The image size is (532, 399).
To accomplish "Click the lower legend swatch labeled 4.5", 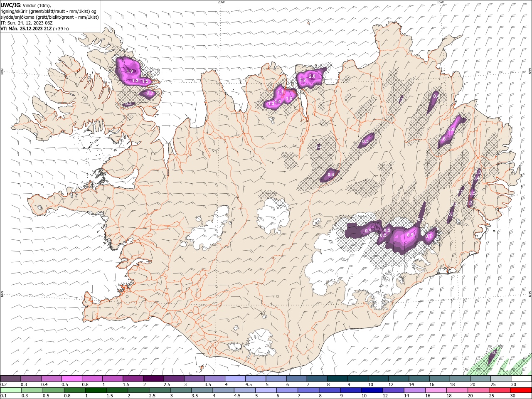I will [x=244, y=390].
